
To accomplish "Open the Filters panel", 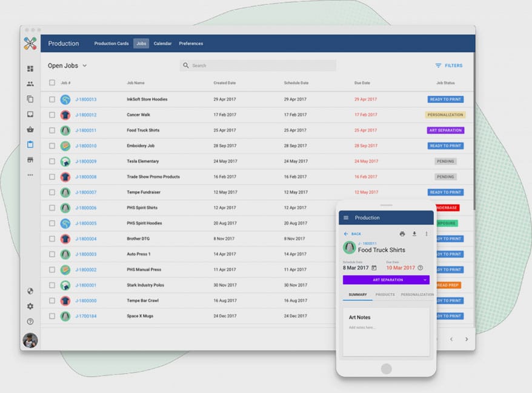I will coord(449,65).
